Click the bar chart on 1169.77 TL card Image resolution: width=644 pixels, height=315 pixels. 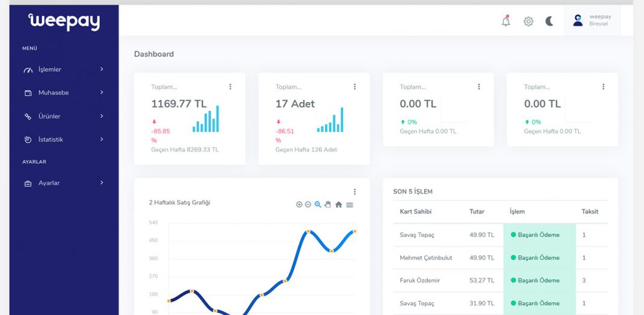(206, 119)
